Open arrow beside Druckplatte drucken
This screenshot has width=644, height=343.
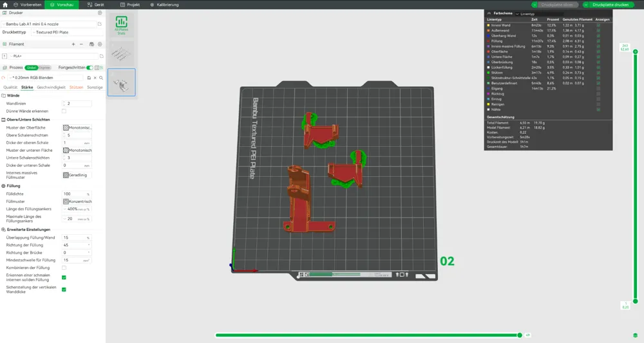coord(585,5)
